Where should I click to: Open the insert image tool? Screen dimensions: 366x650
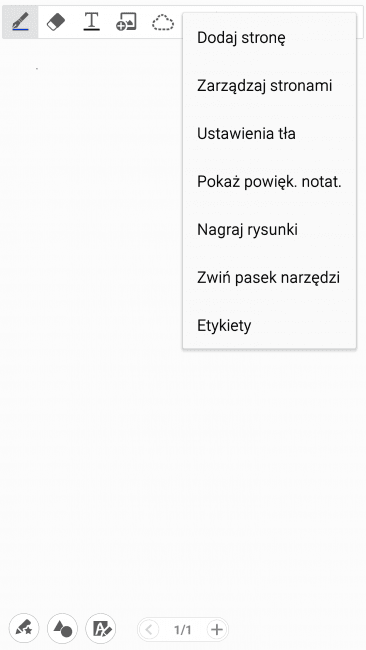pyautogui.click(x=126, y=22)
